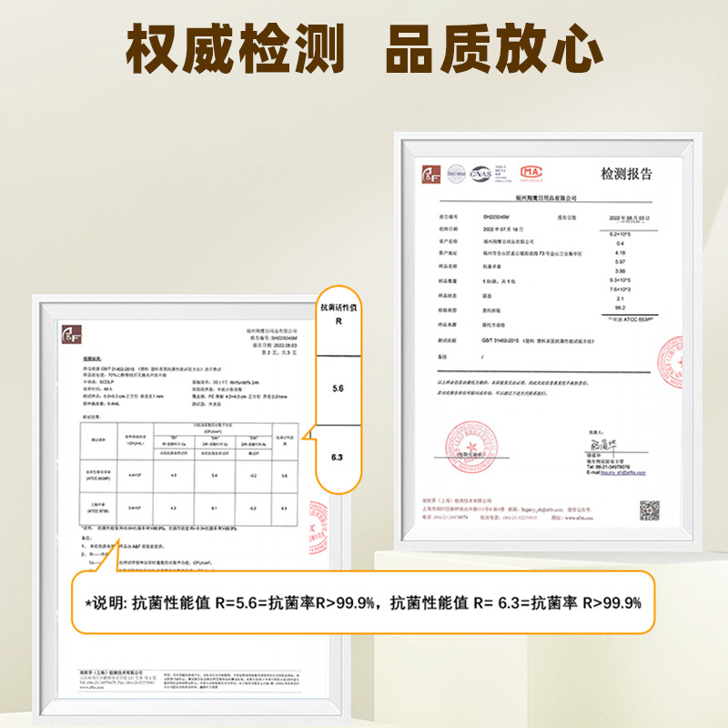Image resolution: width=728 pixels, height=728 pixels.
Task: Click the results table in the left report
Action: pyautogui.click(x=188, y=474)
